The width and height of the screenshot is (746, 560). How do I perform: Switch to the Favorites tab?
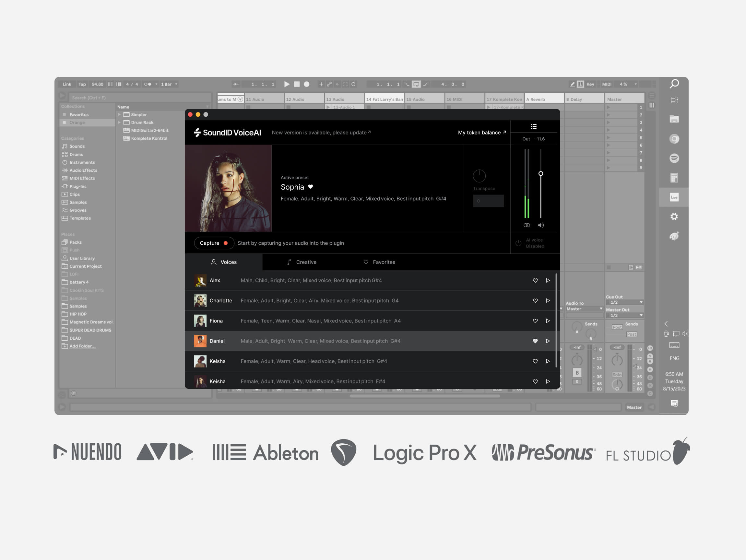[379, 262]
